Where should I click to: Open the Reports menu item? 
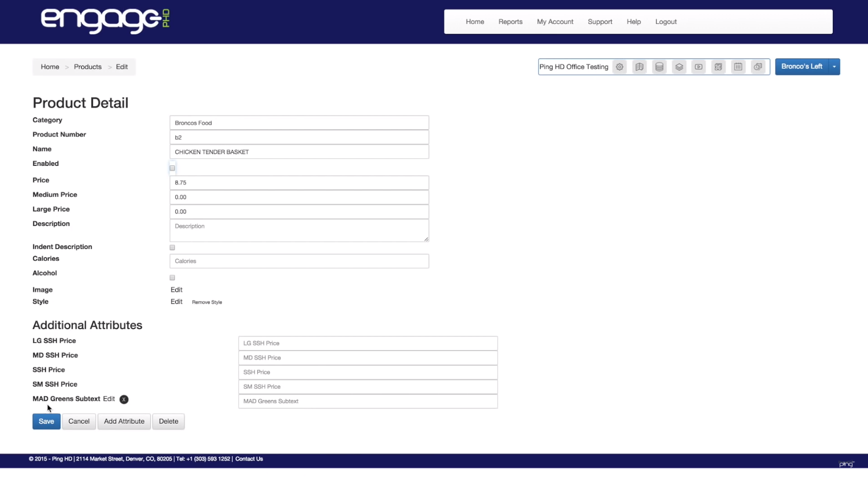[510, 22]
